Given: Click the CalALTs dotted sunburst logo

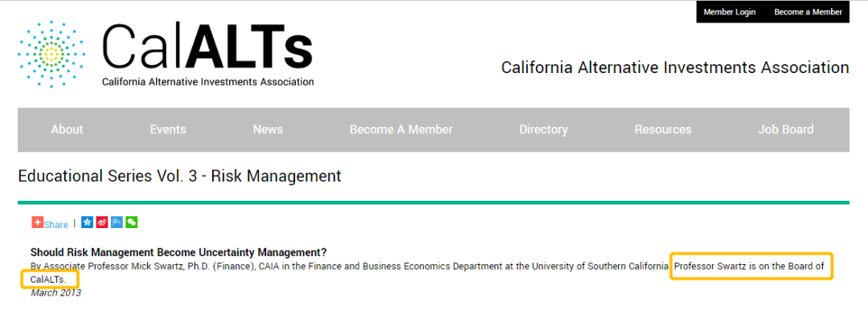Looking at the screenshot, I should coord(51,54).
